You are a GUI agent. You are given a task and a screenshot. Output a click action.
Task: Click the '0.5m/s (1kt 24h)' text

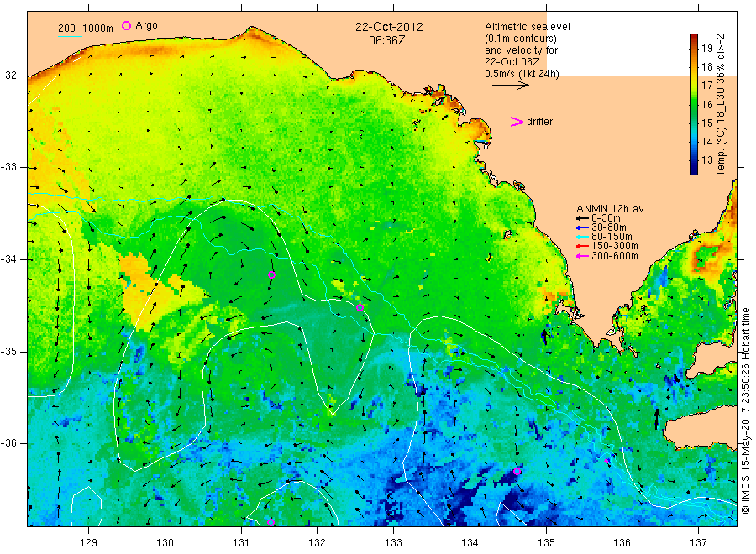[x=522, y=74]
